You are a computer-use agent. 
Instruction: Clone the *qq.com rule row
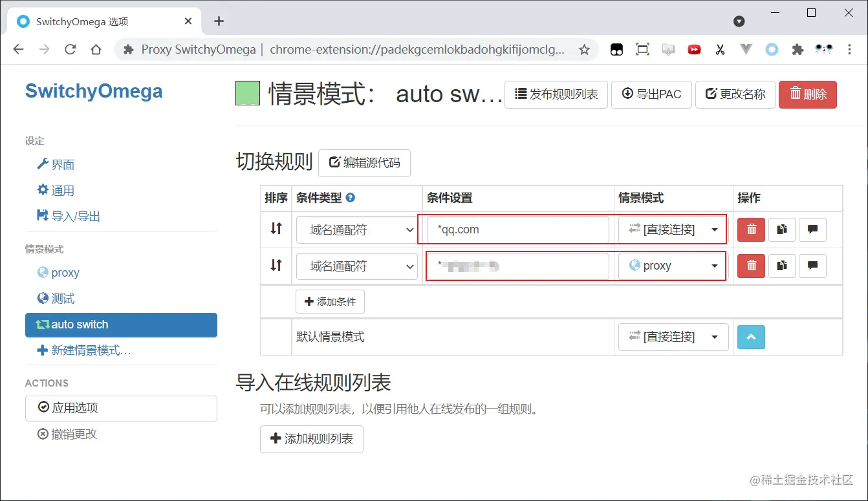click(782, 229)
